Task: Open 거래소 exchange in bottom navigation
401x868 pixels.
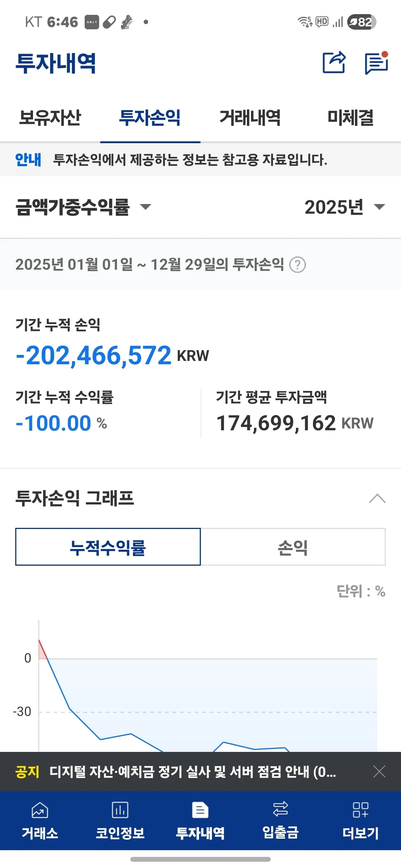Action: [40, 820]
